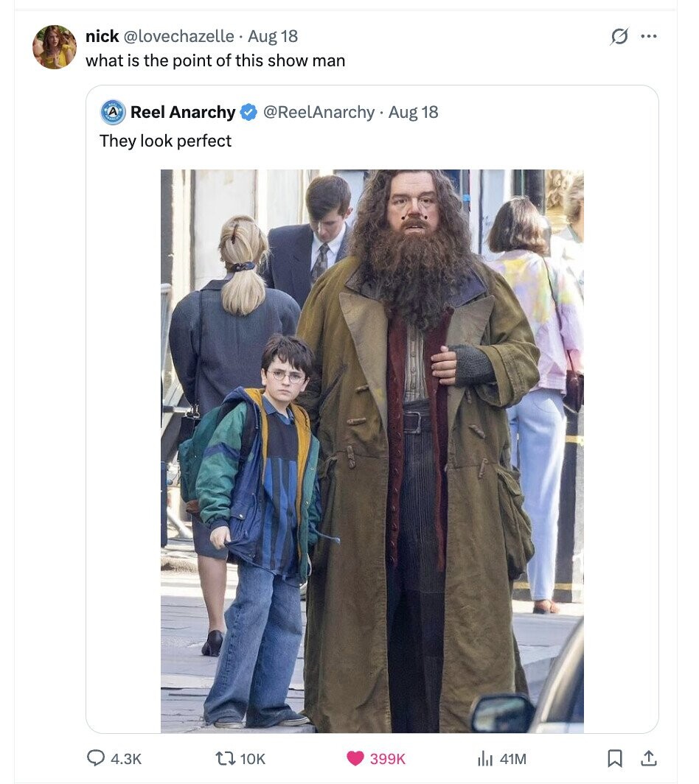Click the "They look perfect" quoted text
Viewport: 699px width, 784px height.
pyautogui.click(x=166, y=141)
